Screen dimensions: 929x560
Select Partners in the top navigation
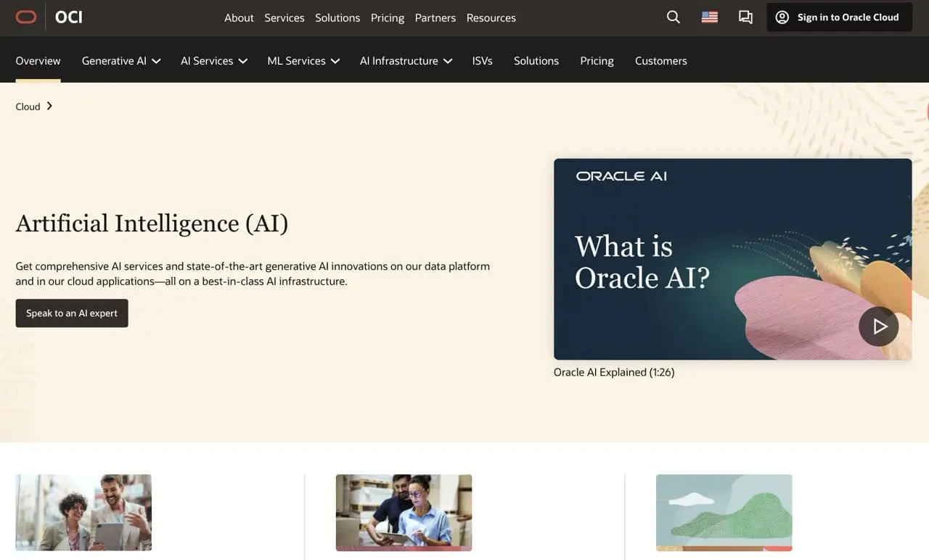(435, 17)
